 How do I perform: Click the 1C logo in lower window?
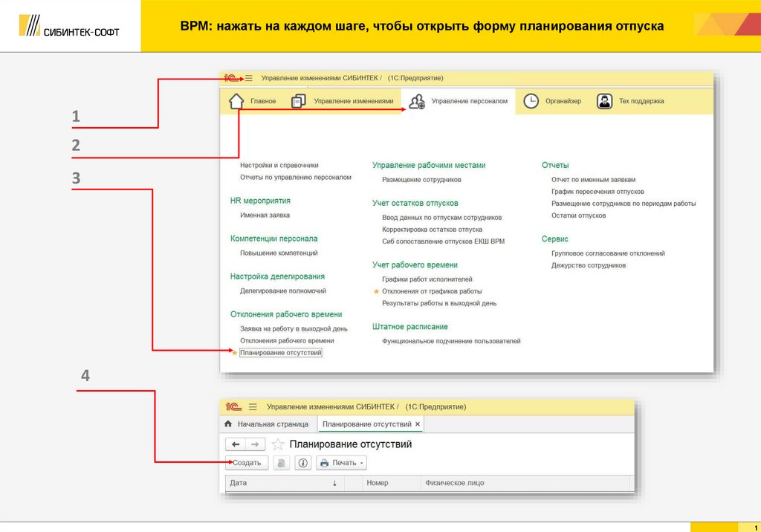[233, 406]
